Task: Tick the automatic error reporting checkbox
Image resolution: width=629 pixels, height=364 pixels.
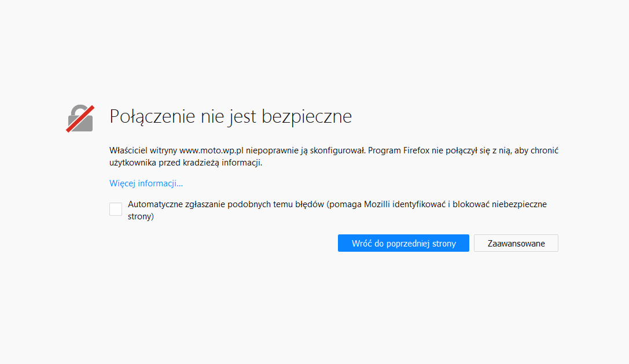Action: (x=116, y=209)
